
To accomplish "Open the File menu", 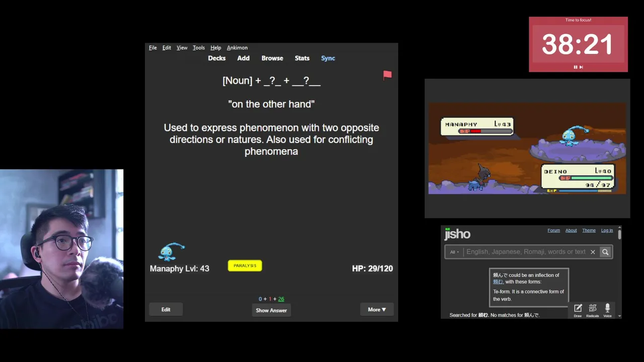I will pos(153,48).
